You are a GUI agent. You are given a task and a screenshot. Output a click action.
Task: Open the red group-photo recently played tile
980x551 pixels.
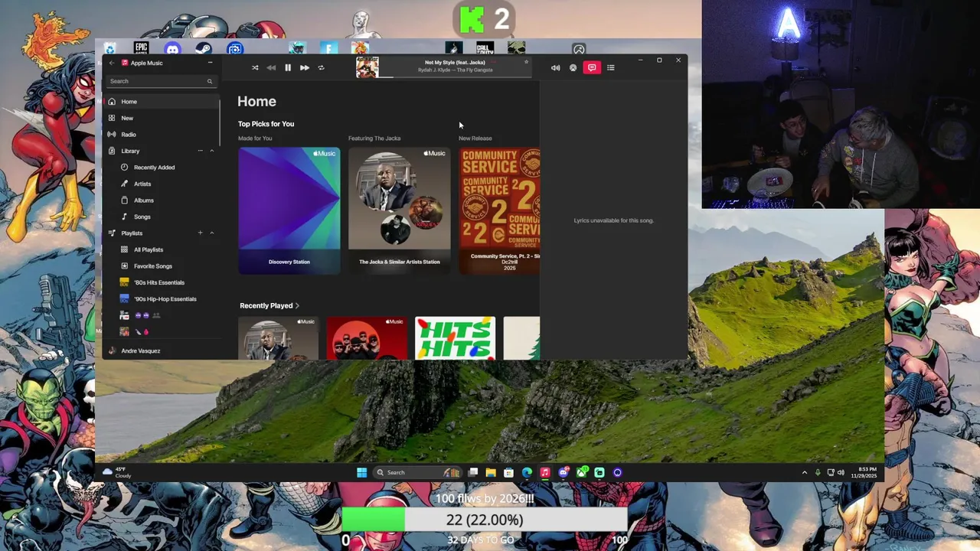(x=367, y=338)
